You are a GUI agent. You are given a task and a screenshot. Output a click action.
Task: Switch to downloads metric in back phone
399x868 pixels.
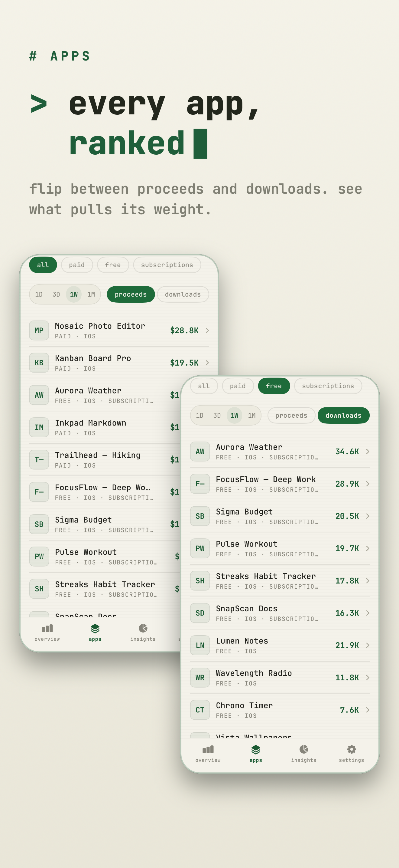(183, 294)
